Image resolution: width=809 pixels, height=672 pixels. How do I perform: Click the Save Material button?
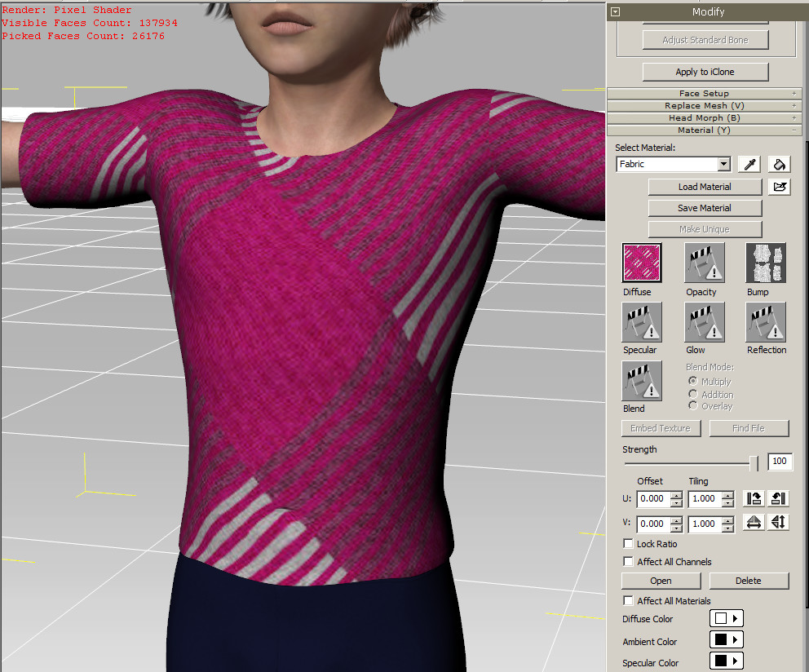click(705, 208)
